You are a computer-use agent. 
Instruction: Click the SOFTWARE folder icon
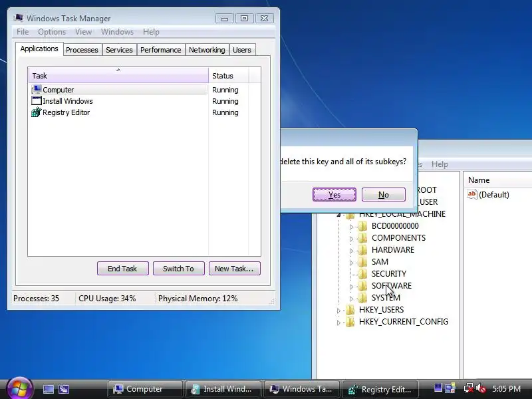point(362,286)
